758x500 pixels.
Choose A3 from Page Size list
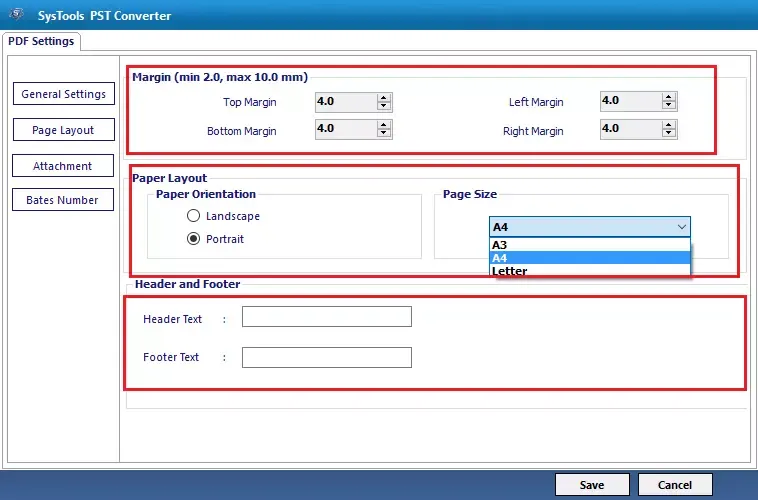[x=590, y=245]
